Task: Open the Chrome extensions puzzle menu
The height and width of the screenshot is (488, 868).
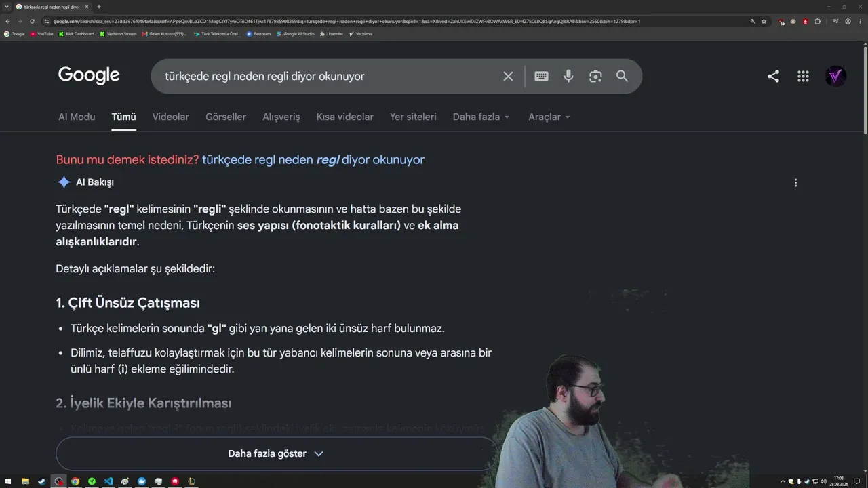Action: pyautogui.click(x=818, y=21)
